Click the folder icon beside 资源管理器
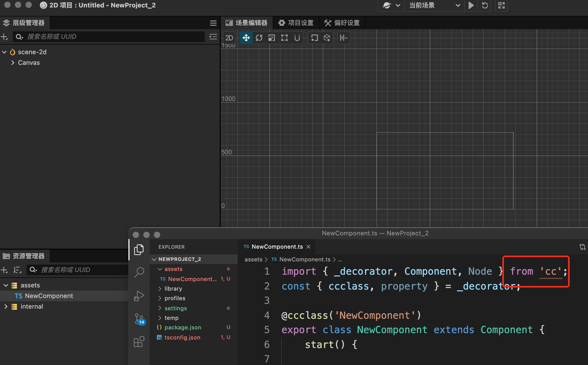Image resolution: width=588 pixels, height=365 pixels. [6, 256]
